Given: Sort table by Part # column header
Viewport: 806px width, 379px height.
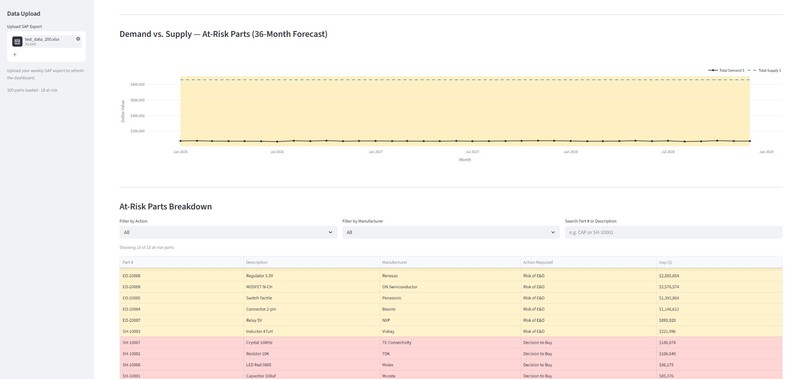Looking at the screenshot, I should (x=181, y=262).
